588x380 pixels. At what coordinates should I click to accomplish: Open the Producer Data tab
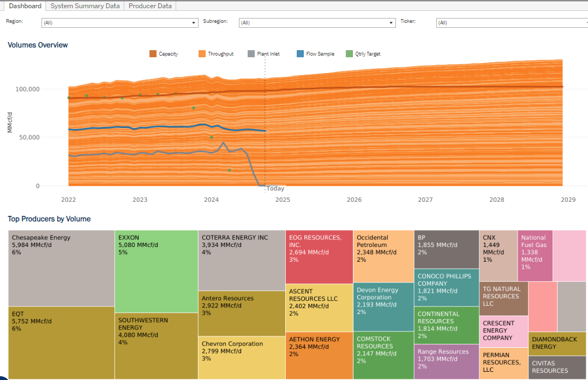pyautogui.click(x=150, y=6)
